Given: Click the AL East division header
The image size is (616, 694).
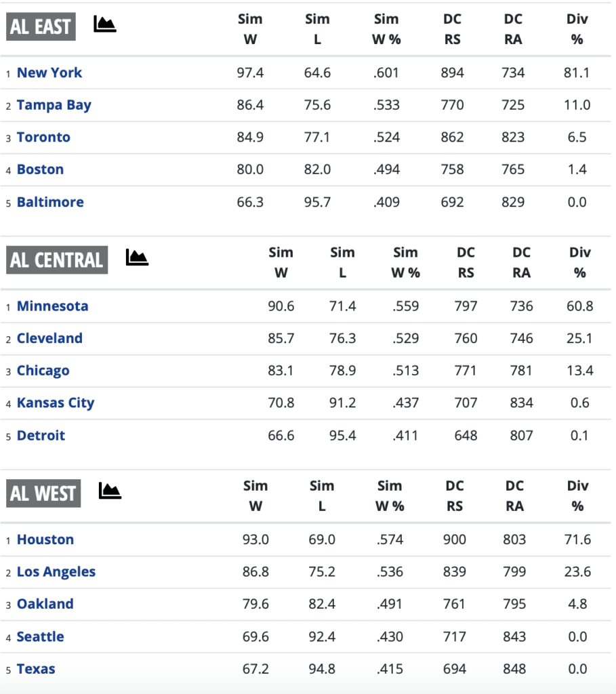Looking at the screenshot, I should pos(41,26).
